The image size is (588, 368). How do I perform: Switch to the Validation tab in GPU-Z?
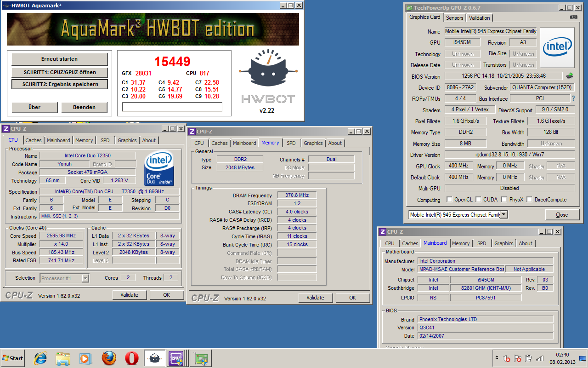click(x=480, y=17)
